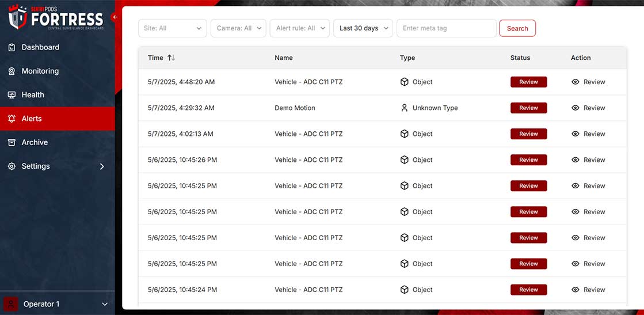Open Settings in the sidebar
The width and height of the screenshot is (644, 315).
58,166
